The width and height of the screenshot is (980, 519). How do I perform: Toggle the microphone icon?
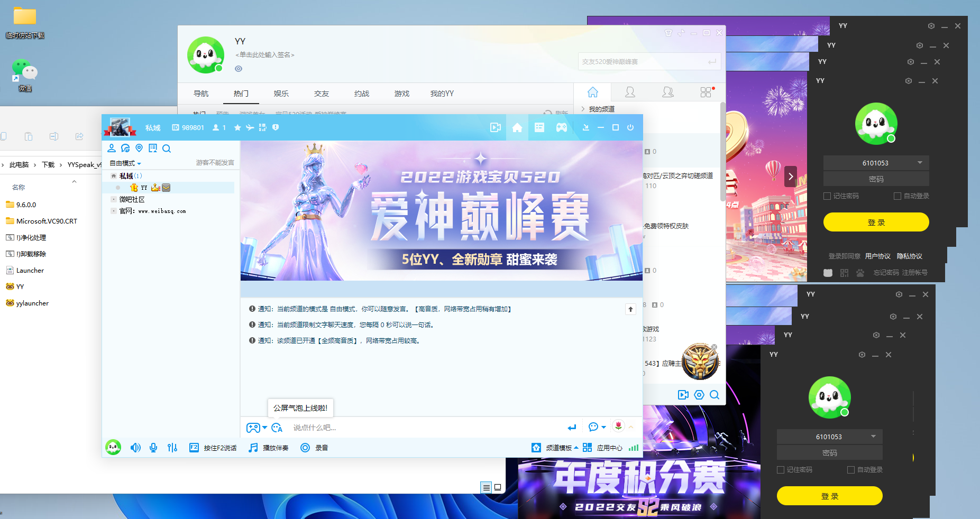click(153, 448)
